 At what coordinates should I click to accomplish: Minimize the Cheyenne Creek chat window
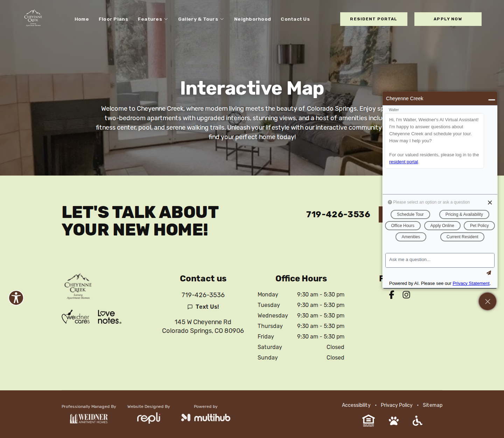click(x=492, y=100)
